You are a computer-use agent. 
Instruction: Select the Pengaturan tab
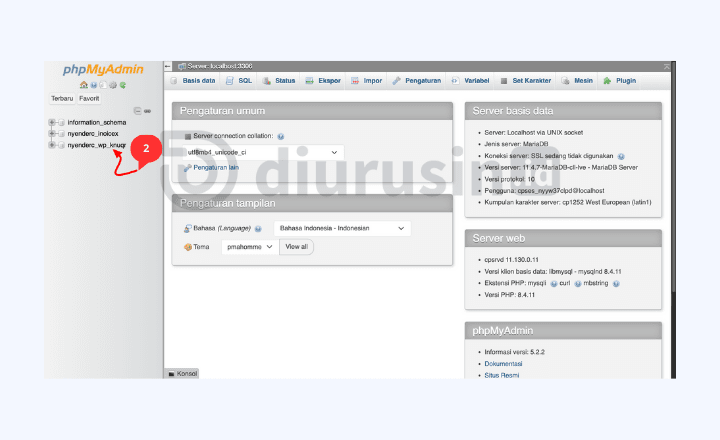tap(417, 81)
